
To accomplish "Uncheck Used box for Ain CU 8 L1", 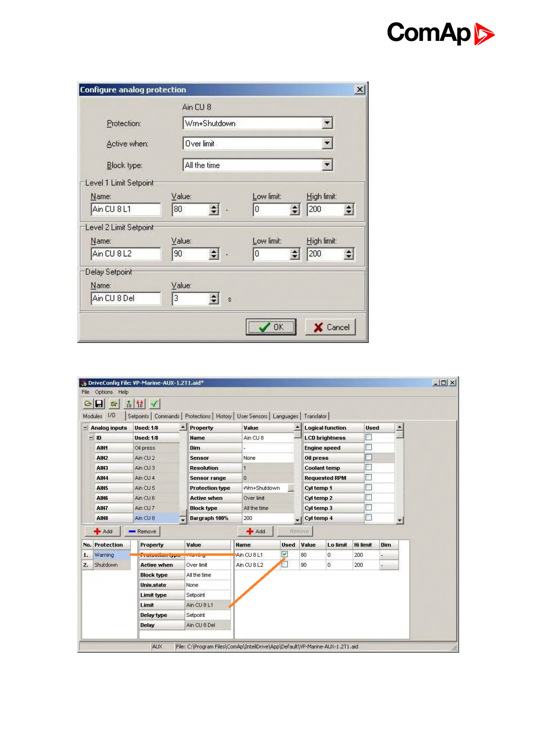I will [284, 554].
